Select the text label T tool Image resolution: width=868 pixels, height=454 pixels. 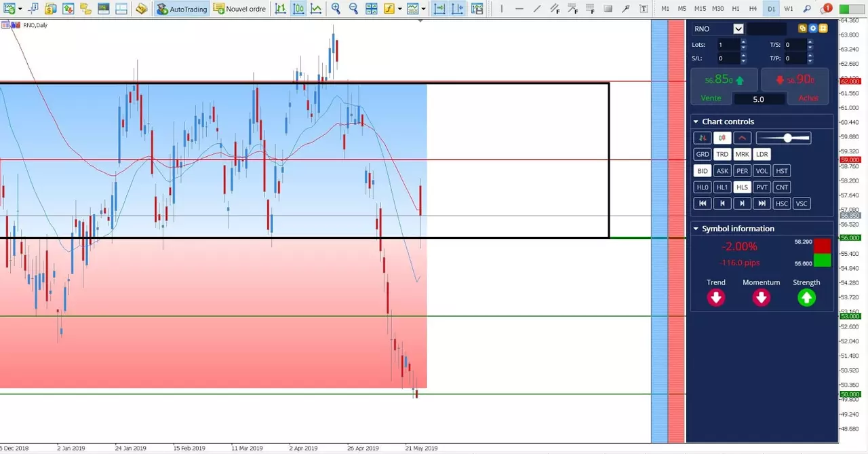[644, 9]
